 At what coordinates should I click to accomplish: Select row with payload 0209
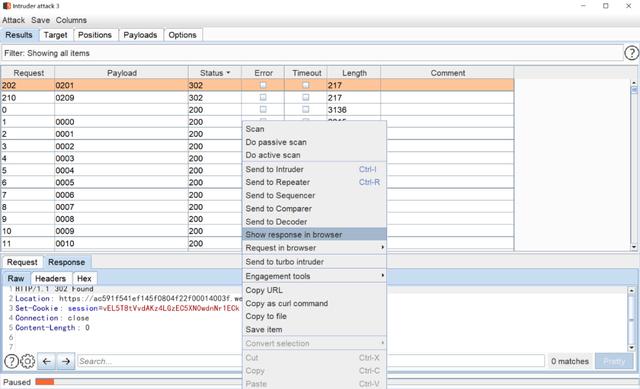258,98
